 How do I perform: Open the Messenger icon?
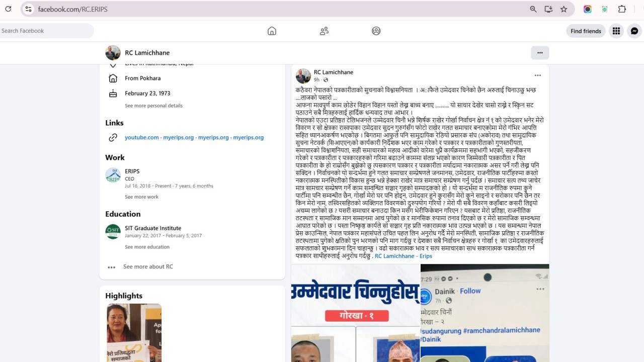point(634,31)
